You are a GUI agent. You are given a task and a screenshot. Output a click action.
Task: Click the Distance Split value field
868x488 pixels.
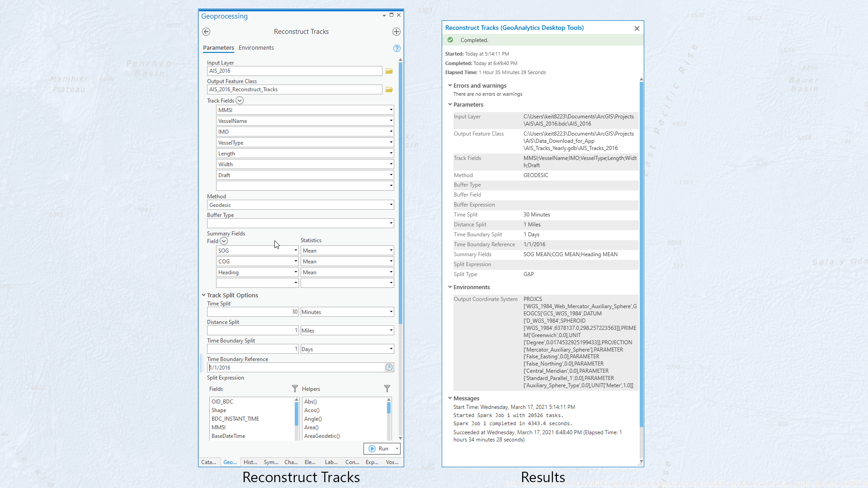point(253,330)
